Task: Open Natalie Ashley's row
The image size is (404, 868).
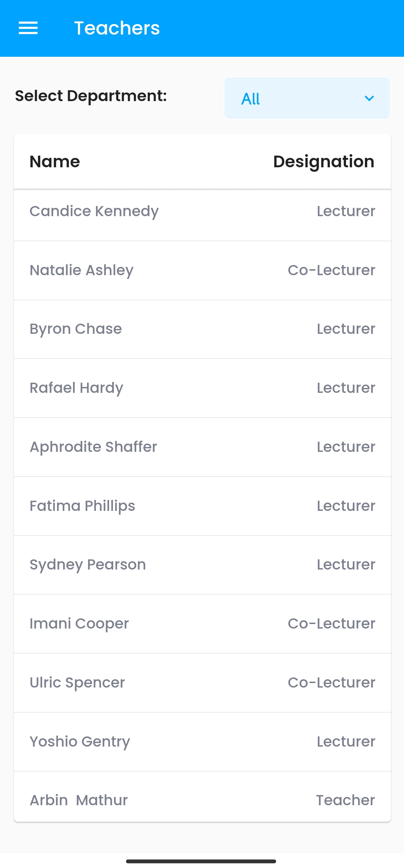Action: [82, 270]
